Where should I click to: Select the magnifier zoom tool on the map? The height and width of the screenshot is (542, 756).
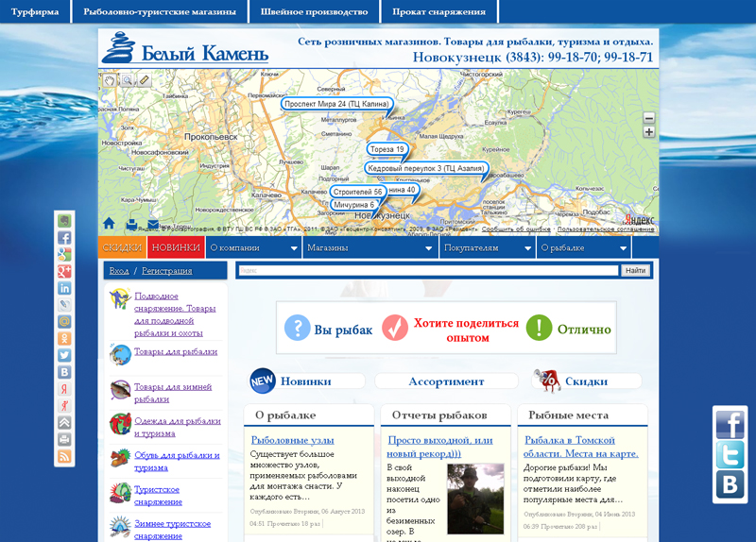point(127,80)
